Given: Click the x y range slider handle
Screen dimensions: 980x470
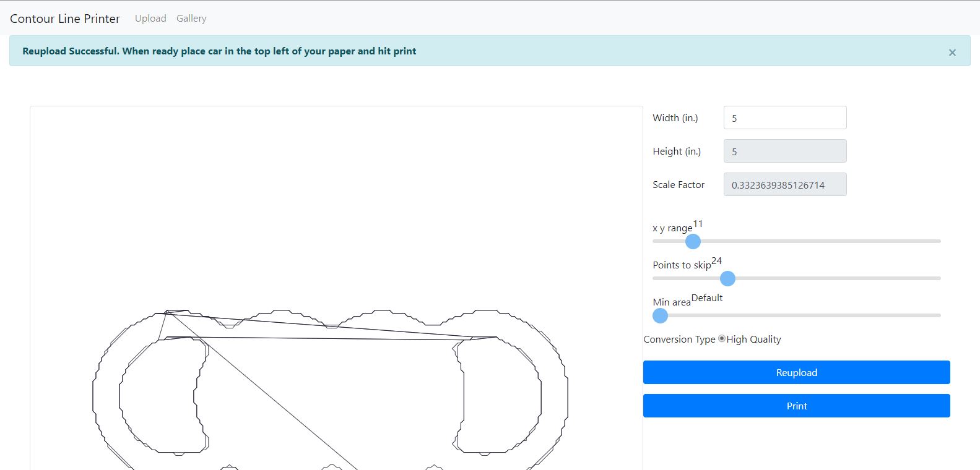Looking at the screenshot, I should click(x=693, y=241).
